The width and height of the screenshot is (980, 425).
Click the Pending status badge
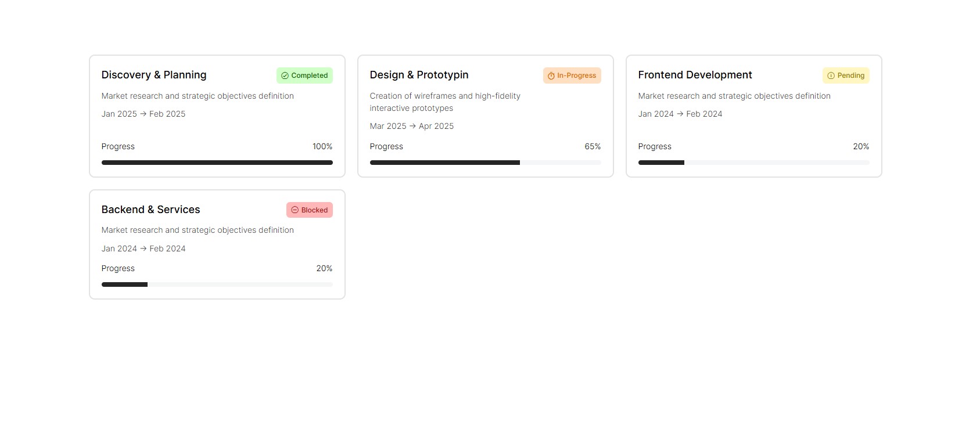click(846, 75)
